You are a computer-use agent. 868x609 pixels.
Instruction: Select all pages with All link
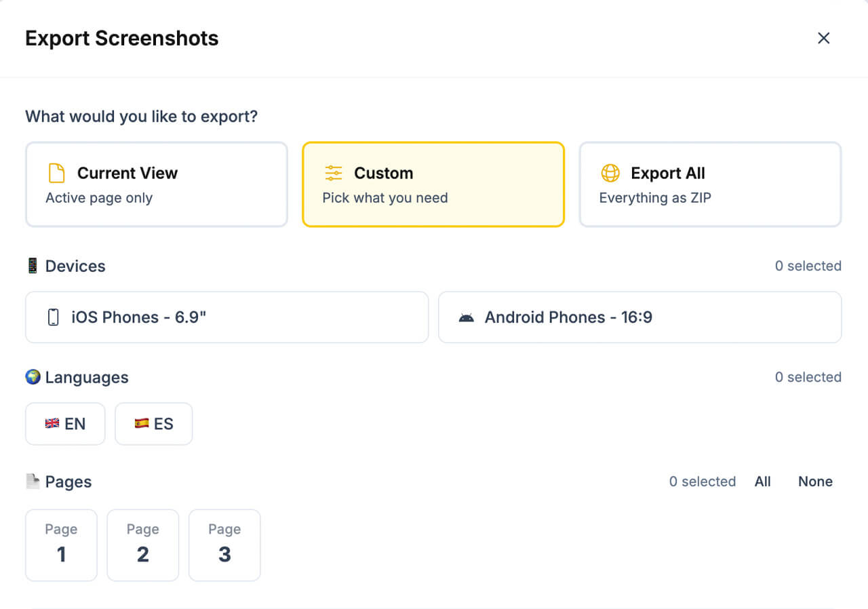click(762, 482)
